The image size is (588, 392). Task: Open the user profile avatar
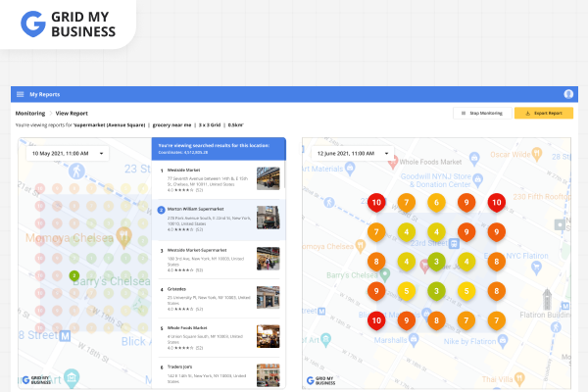click(x=568, y=94)
